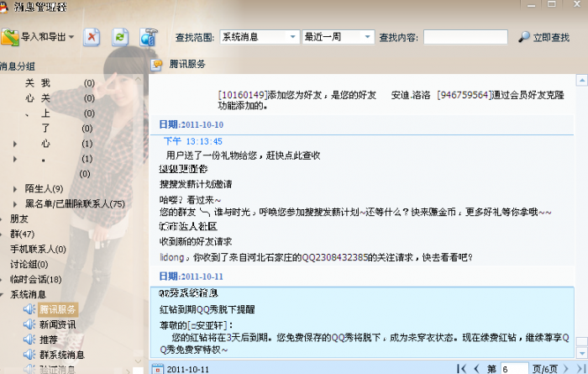Image resolution: width=588 pixels, height=374 pixels.
Task: Click the 消息分组 panel heading
Action: pos(17,66)
